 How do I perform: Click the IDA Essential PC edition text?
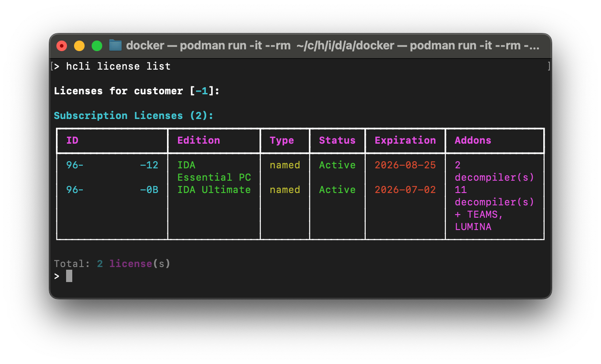coord(214,171)
